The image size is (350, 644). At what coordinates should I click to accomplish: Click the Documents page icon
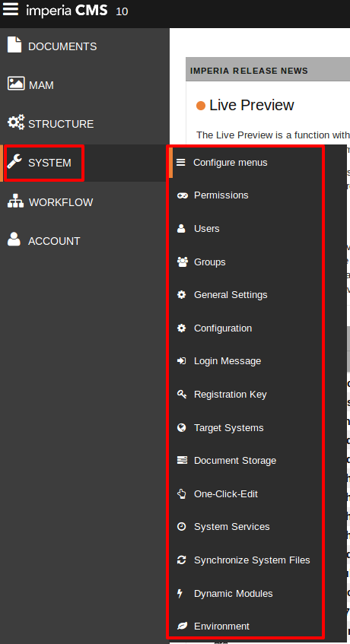point(14,45)
